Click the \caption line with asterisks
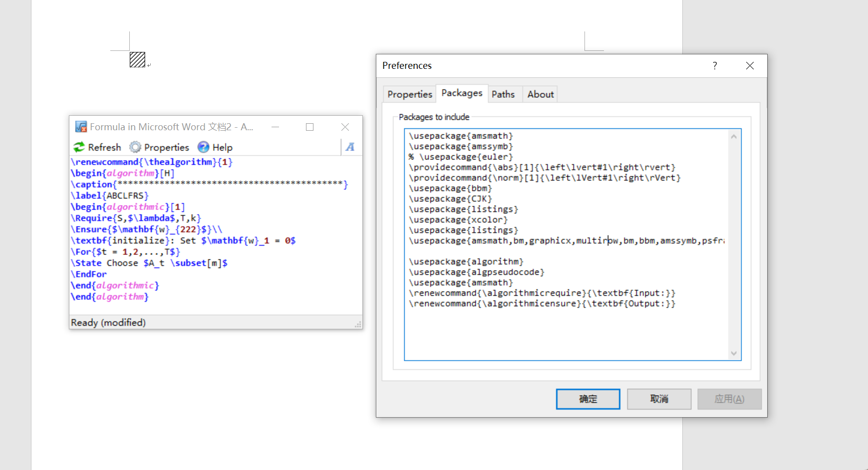868x470 pixels. pyautogui.click(x=209, y=184)
